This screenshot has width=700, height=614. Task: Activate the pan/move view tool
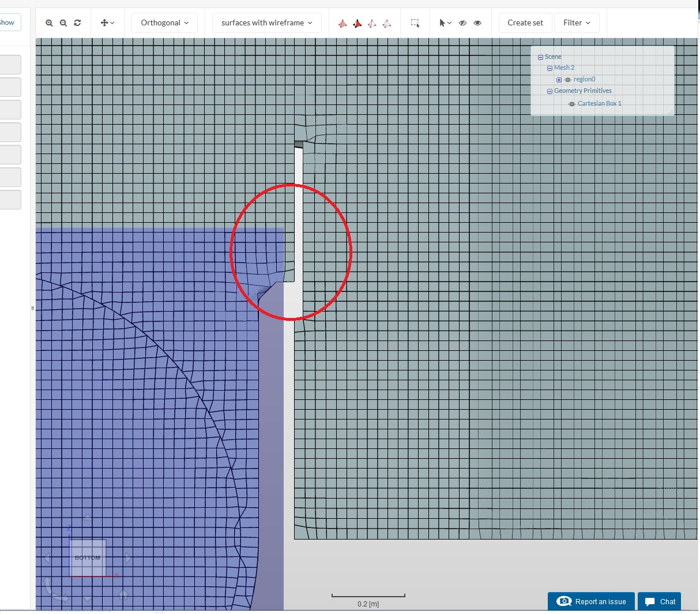point(104,23)
